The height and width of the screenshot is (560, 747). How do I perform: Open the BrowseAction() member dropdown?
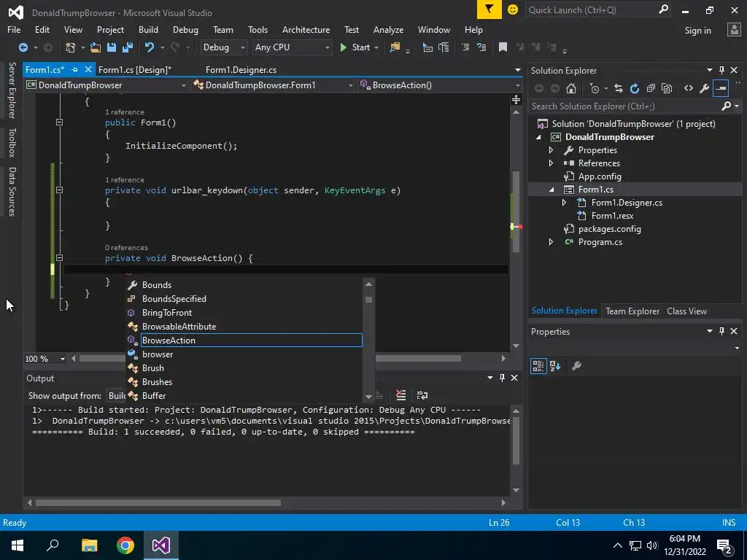tap(440, 85)
